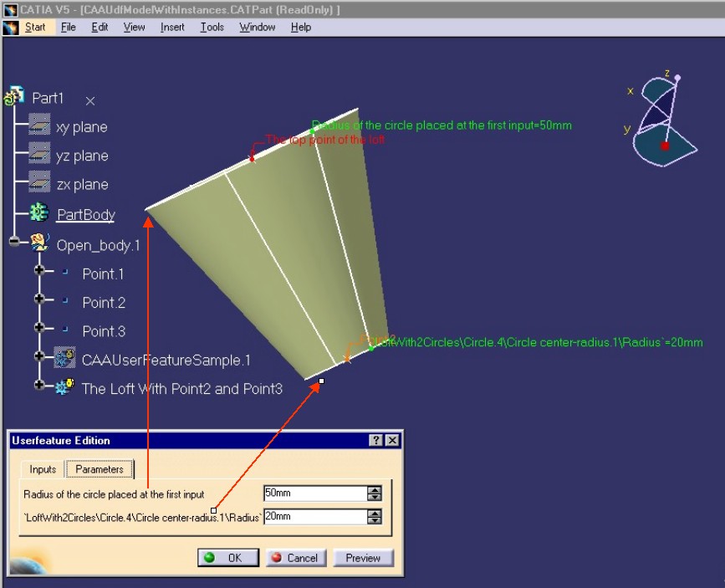725x588 pixels.
Task: Select The Loft With Point2 and Point3 label
Action: pos(181,389)
